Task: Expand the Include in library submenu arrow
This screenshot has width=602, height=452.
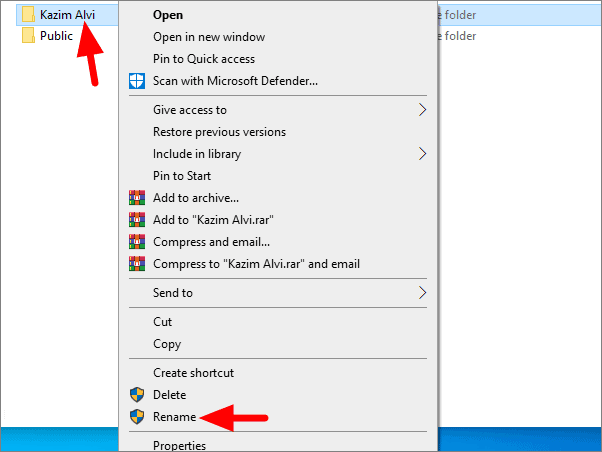Action: click(422, 154)
